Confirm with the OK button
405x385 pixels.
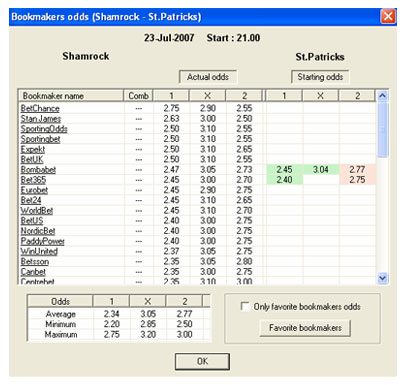[x=202, y=362]
